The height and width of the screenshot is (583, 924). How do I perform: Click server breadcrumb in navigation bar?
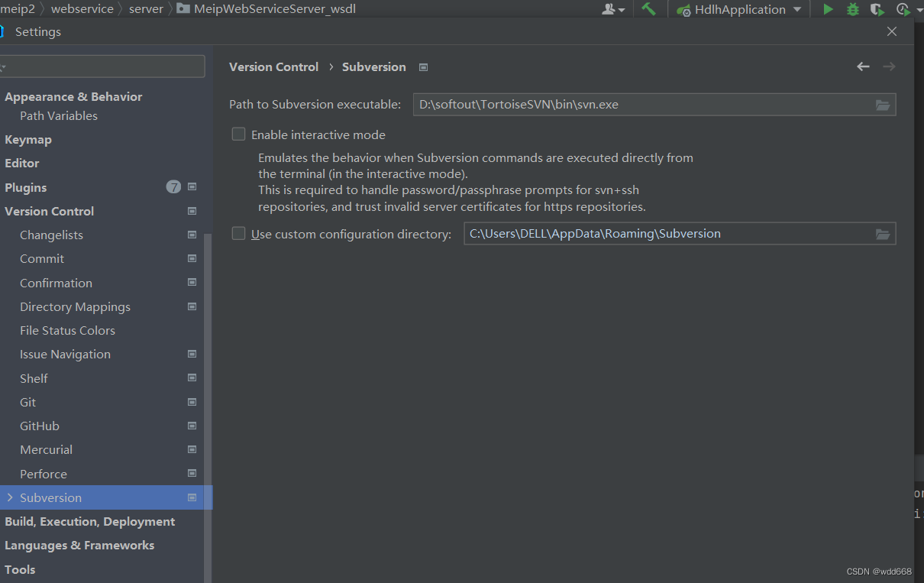tap(146, 9)
